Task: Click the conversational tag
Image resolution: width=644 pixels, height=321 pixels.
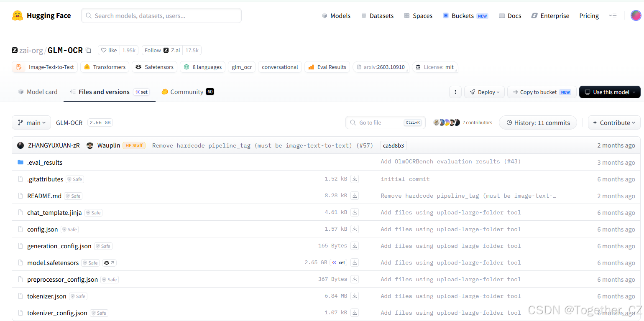Action: point(280,67)
